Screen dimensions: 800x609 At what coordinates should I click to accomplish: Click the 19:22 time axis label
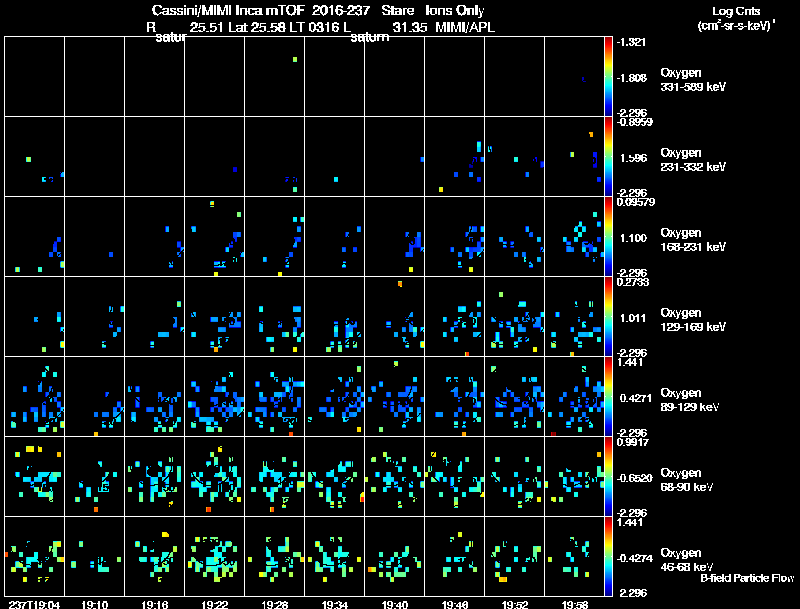pos(214,604)
